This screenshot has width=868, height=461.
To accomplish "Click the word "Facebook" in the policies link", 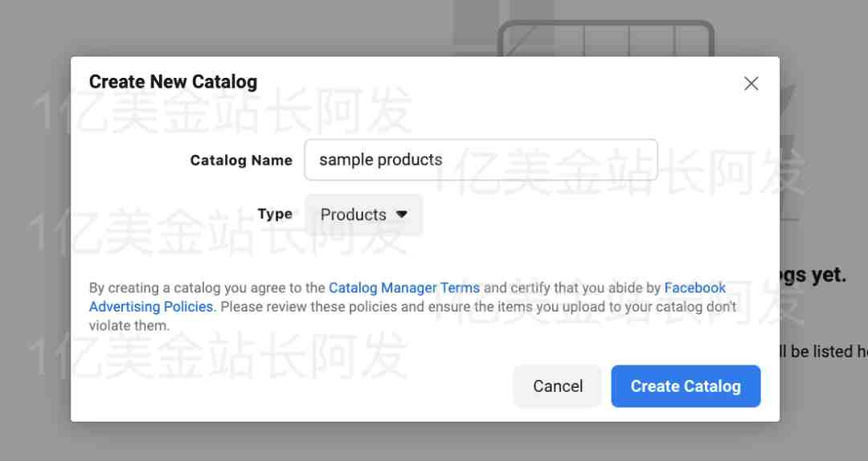I will pos(694,288).
